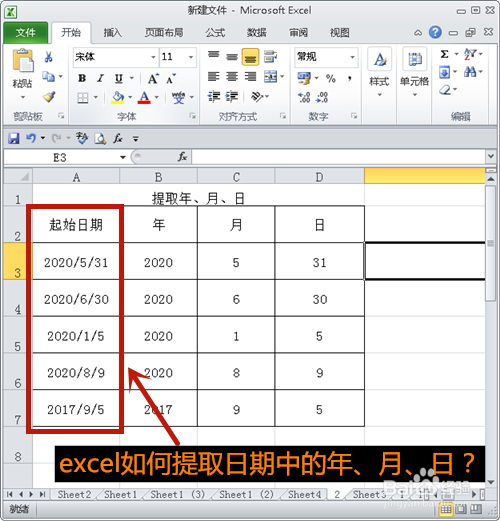Expand font size dropdown 11
This screenshot has width=500, height=521.
(191, 57)
